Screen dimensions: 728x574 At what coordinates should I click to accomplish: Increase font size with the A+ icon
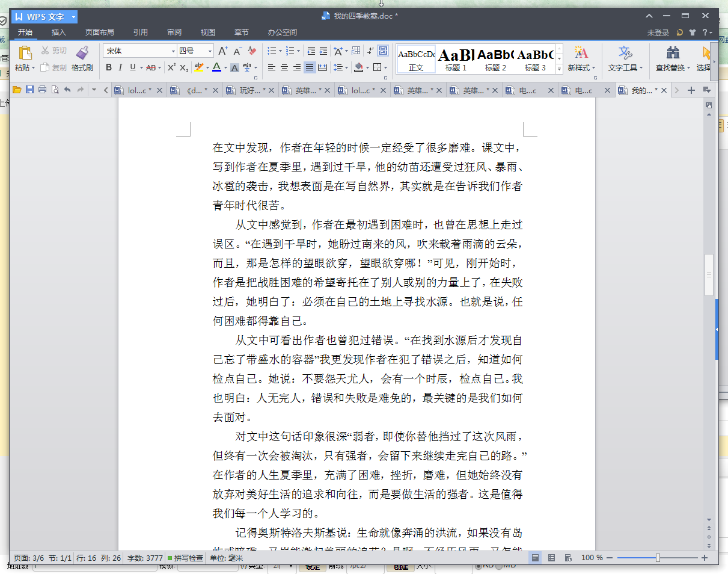click(x=223, y=51)
